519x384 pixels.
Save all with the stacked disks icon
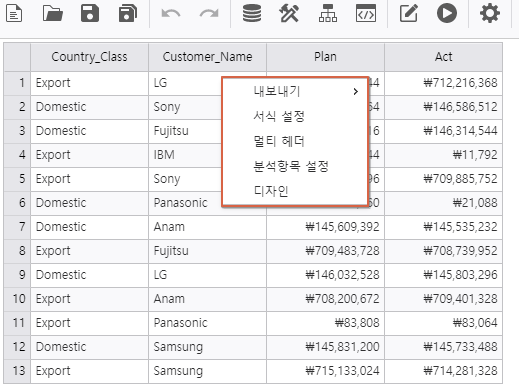tap(128, 13)
